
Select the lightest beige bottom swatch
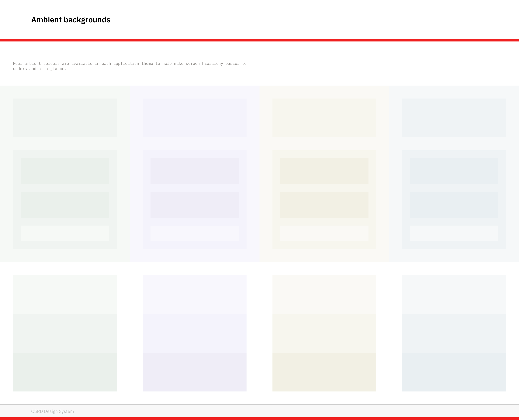tap(324, 294)
